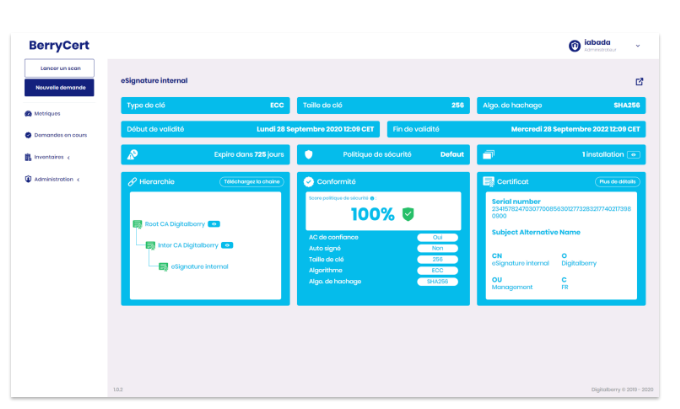680x409 pixels.
Task: Click the 256 value in the Conformité list
Action: (437, 259)
